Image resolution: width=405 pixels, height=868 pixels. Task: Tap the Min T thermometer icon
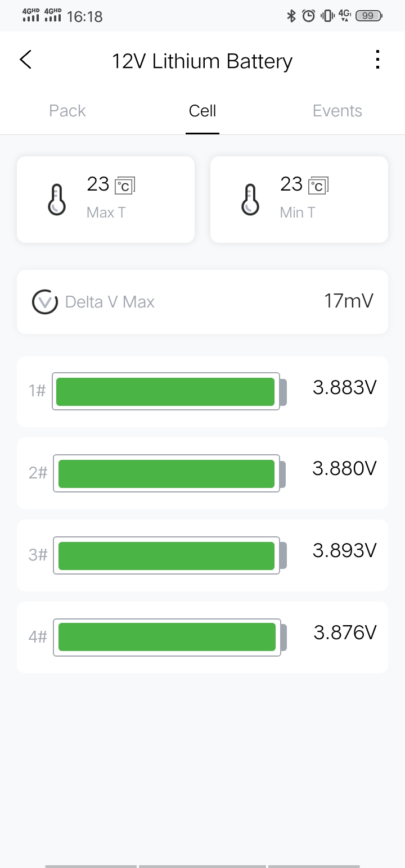pos(249,200)
